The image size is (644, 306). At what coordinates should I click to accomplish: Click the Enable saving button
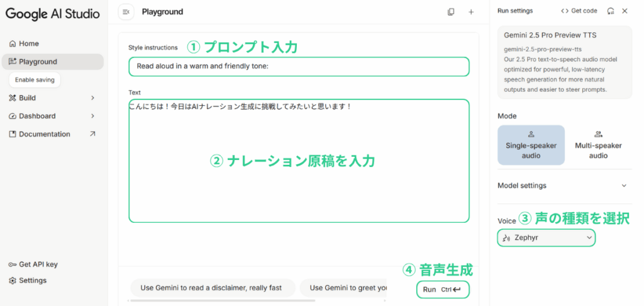point(35,80)
